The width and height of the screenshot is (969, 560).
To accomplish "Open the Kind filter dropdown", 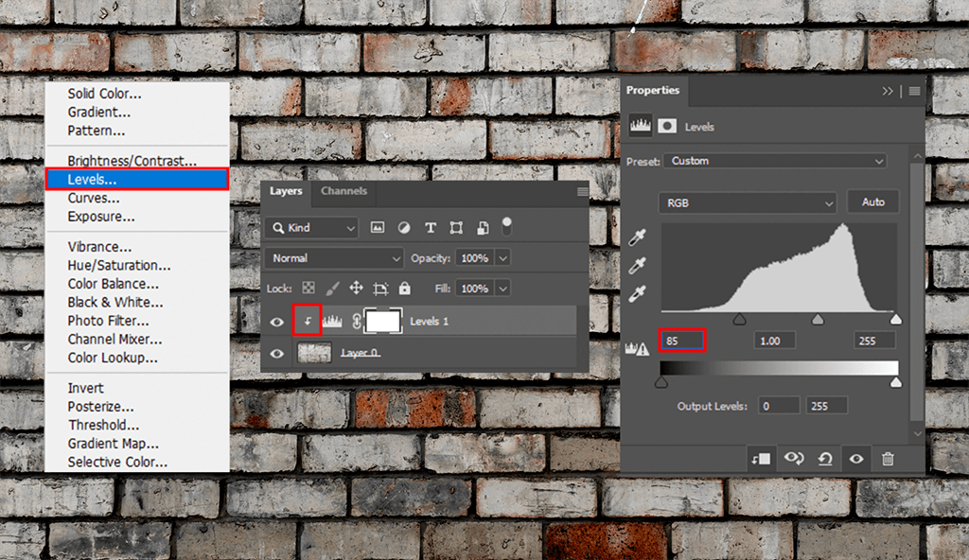I will pos(312,227).
